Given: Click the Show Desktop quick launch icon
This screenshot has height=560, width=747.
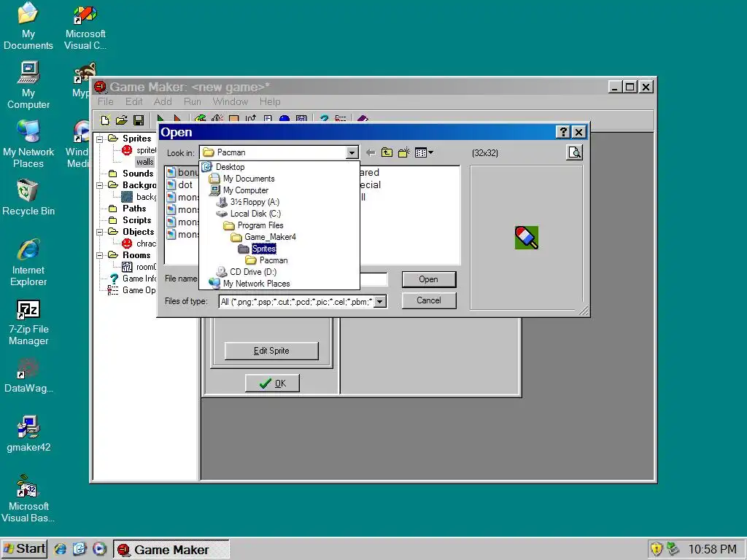Looking at the screenshot, I should (x=80, y=549).
